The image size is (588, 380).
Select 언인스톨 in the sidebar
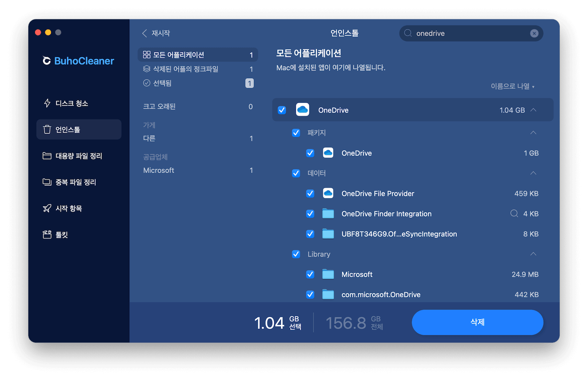79,129
